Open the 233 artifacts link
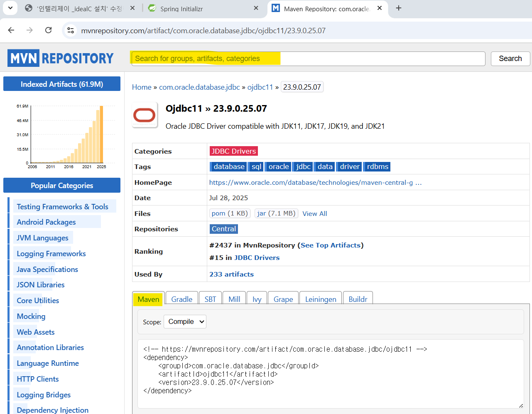Viewport: 532px width, 414px height. (231, 274)
